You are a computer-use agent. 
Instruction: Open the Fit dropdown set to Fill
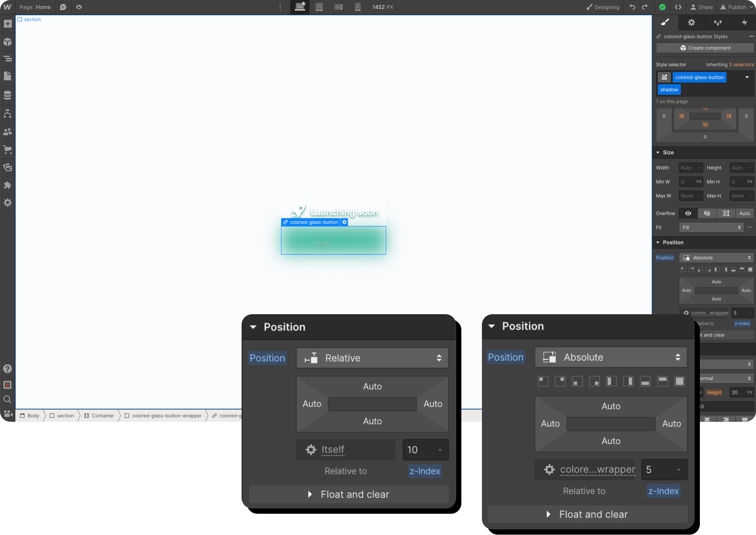[711, 227]
